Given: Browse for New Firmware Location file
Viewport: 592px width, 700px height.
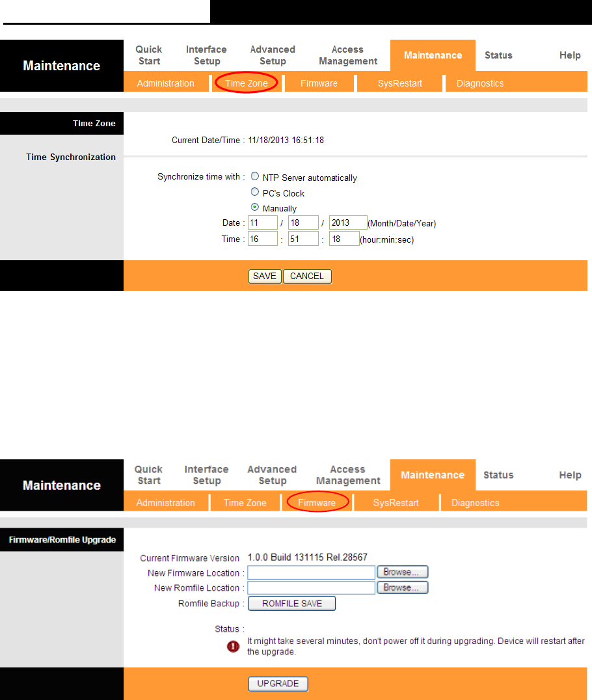Looking at the screenshot, I should pos(403,572).
